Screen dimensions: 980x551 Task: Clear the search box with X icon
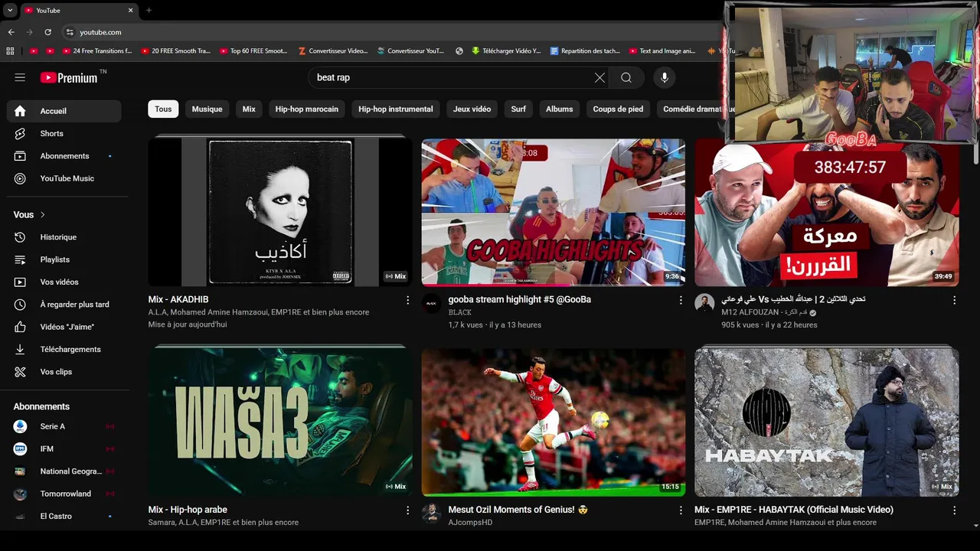pyautogui.click(x=599, y=77)
